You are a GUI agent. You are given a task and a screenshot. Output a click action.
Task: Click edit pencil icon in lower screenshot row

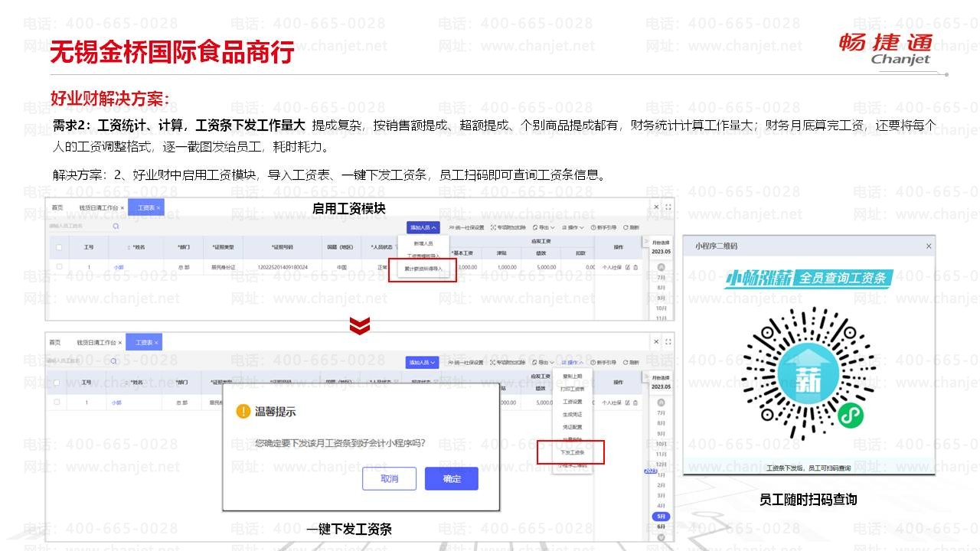point(628,403)
